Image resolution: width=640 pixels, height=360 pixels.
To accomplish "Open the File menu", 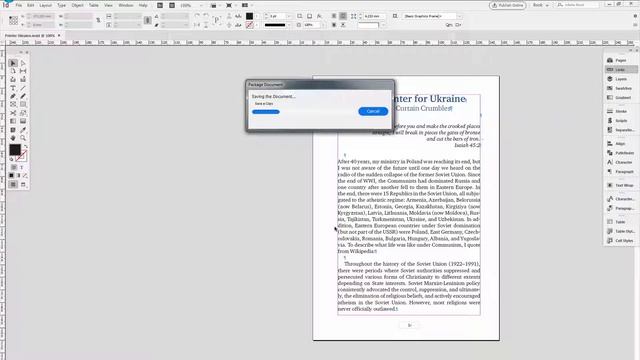I will click(19, 5).
